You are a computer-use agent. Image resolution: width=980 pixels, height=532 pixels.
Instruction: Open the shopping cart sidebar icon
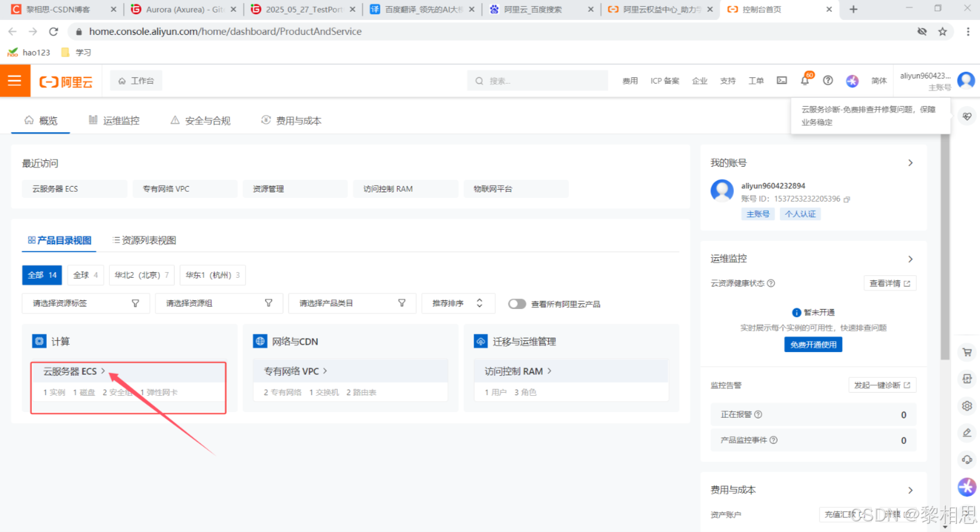click(967, 352)
